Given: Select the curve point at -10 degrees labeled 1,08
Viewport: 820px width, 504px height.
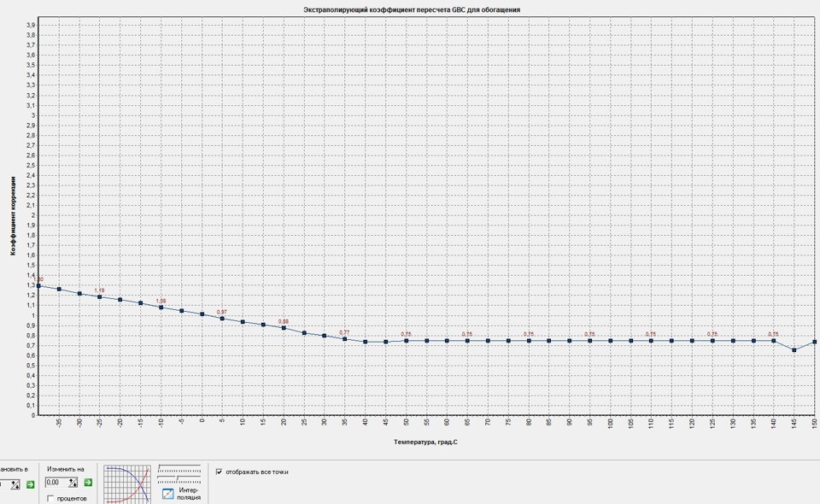Looking at the screenshot, I should 161,308.
